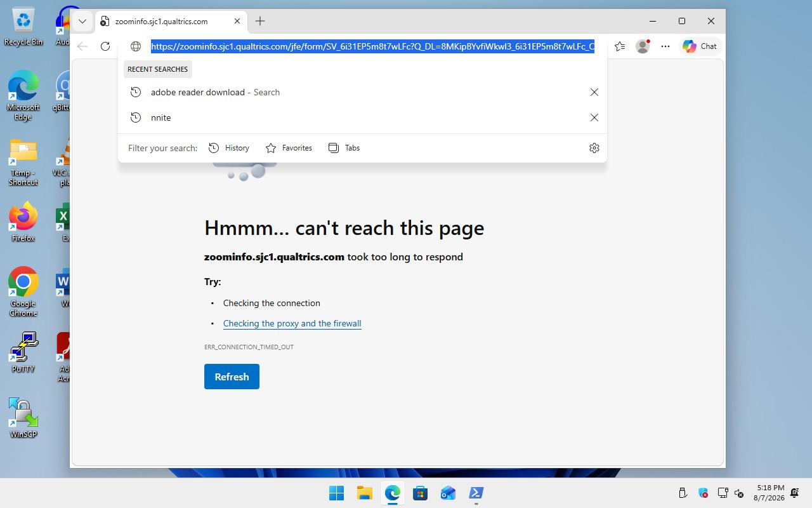Remove the 'nnite' suggestion
This screenshot has width=812, height=508.
(594, 117)
